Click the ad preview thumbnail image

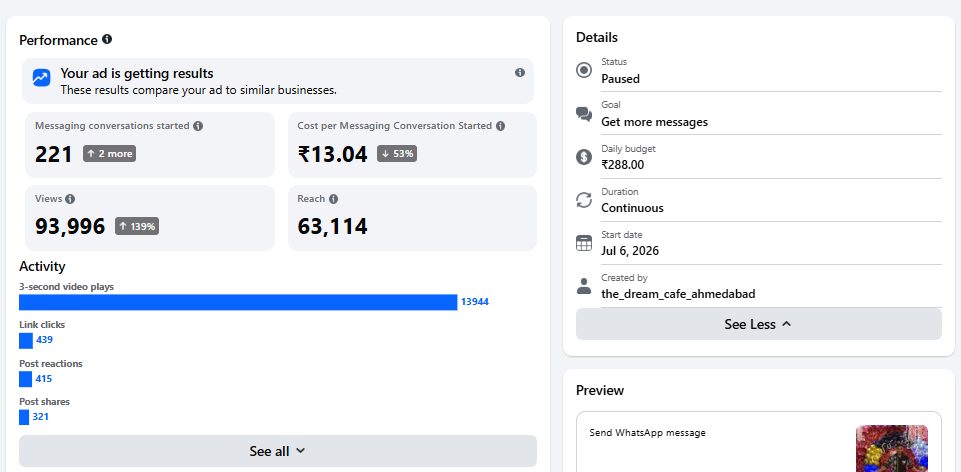(x=892, y=449)
